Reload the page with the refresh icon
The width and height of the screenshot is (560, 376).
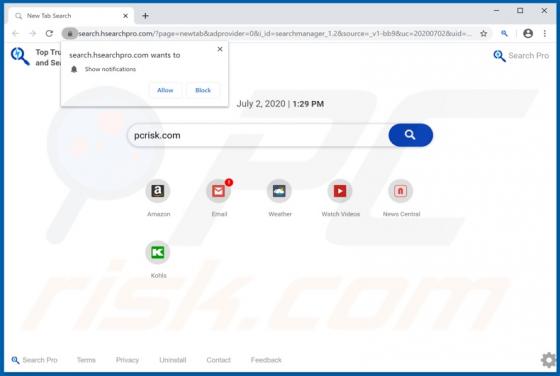49,34
